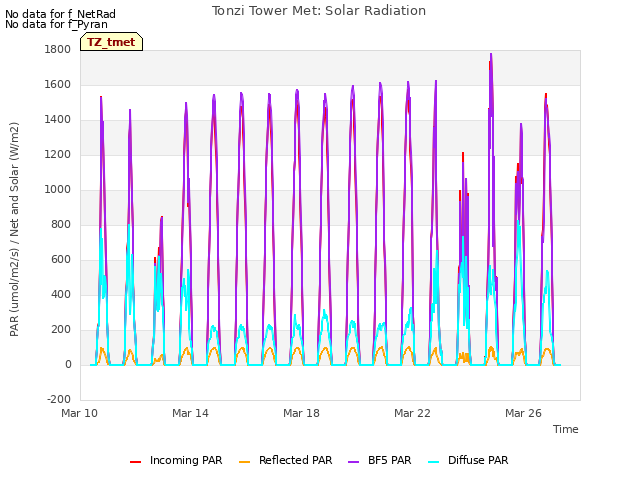The image size is (640, 480).
Task: Click the Mar 10 tick label
Action: coord(80,413)
